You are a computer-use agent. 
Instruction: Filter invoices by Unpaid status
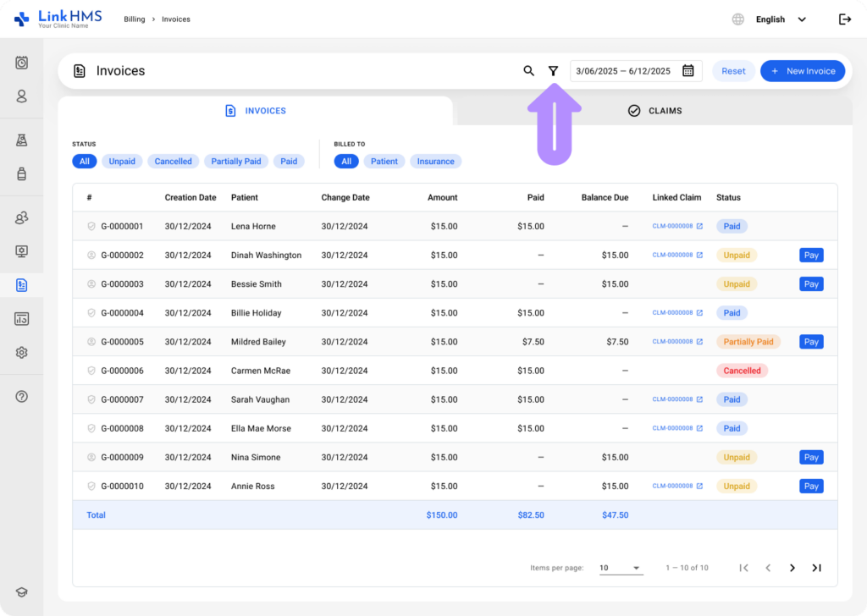tap(122, 162)
